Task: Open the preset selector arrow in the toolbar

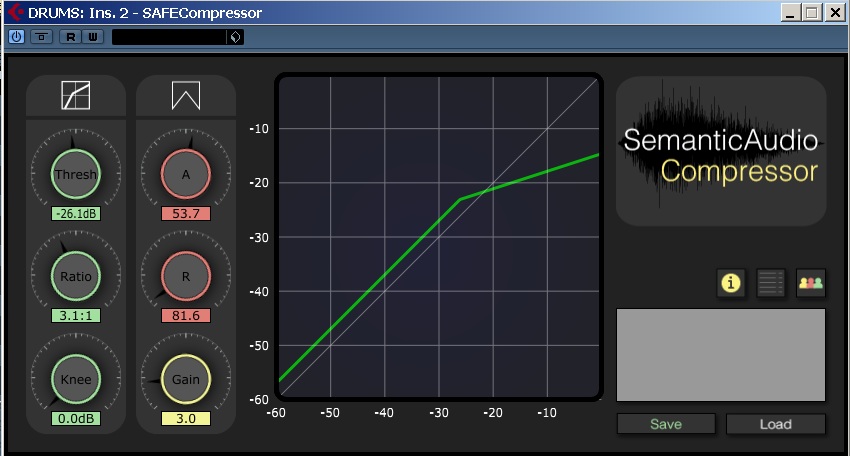Action: (x=235, y=37)
